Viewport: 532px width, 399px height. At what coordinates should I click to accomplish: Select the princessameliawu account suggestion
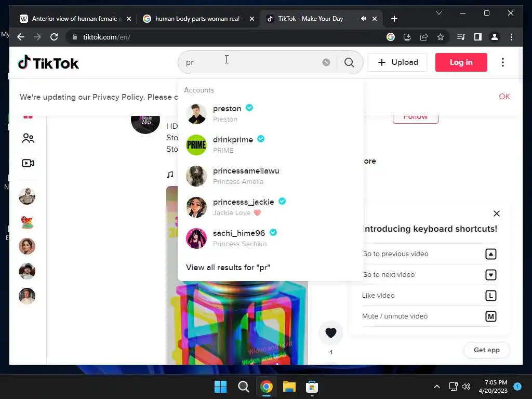[x=270, y=176]
